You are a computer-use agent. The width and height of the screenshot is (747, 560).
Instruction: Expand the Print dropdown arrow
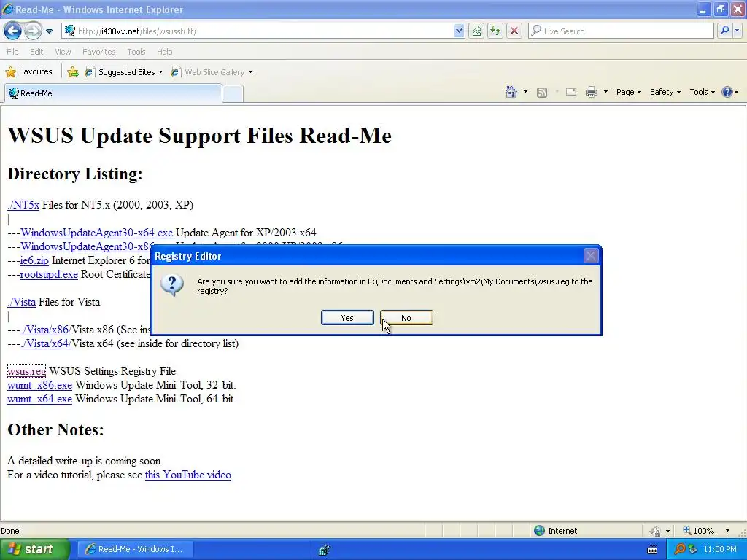pyautogui.click(x=605, y=92)
